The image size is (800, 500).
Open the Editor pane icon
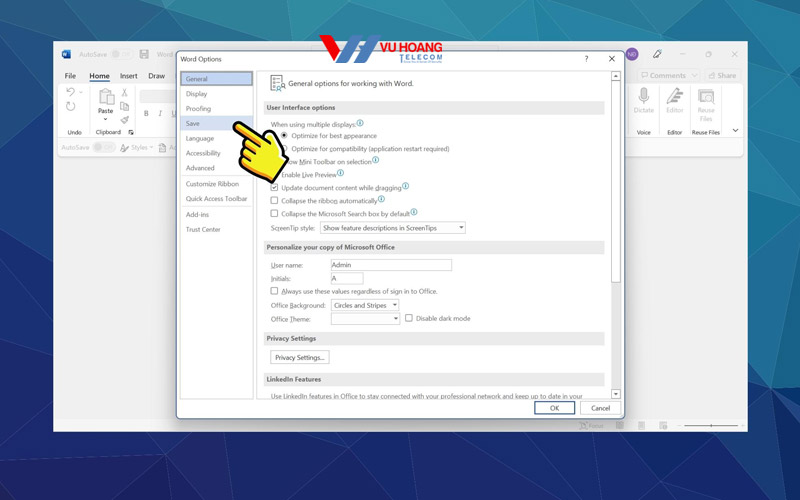click(675, 97)
